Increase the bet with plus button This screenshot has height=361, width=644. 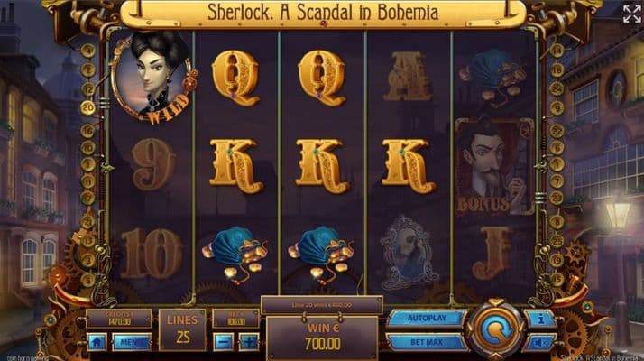[249, 342]
